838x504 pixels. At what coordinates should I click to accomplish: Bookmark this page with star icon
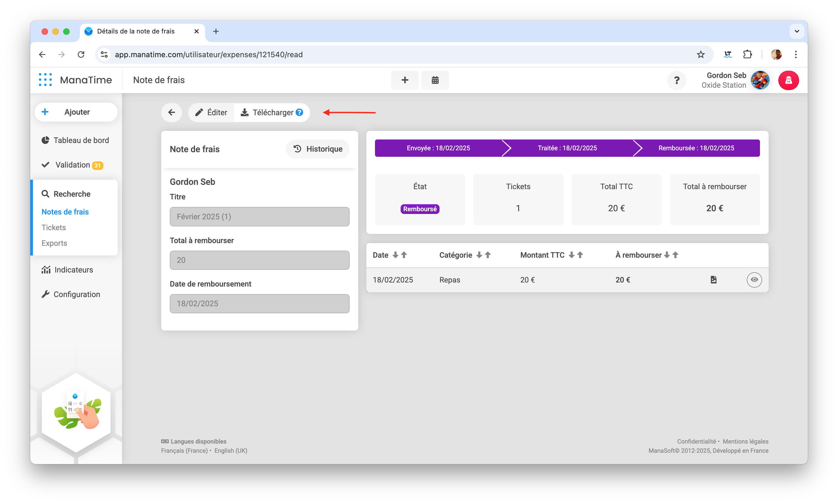(x=701, y=54)
